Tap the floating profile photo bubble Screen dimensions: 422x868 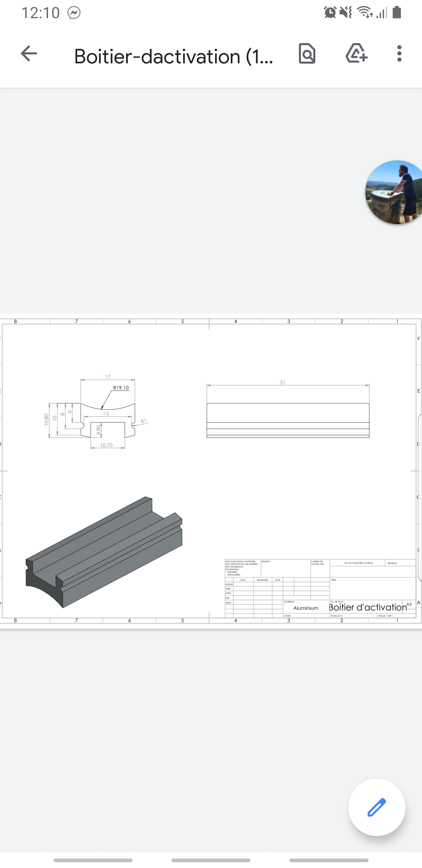394,192
